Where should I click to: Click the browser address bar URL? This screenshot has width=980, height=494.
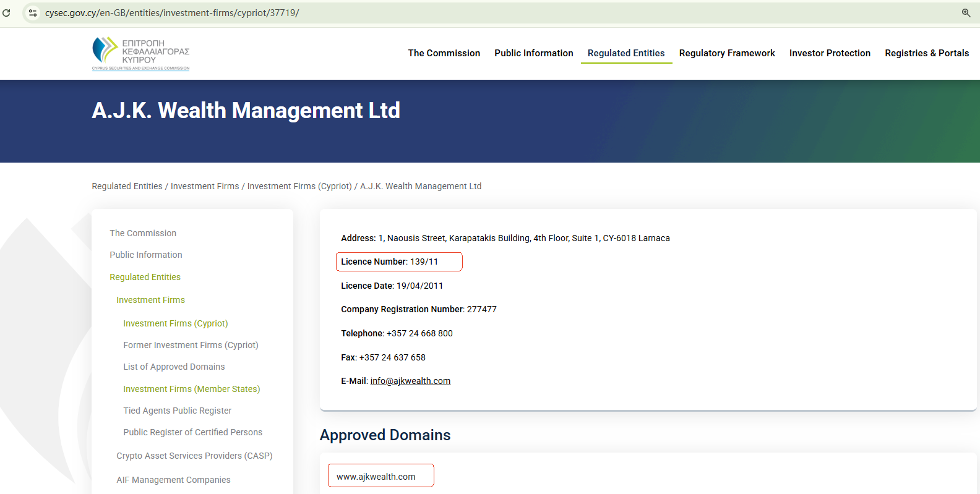click(x=172, y=12)
